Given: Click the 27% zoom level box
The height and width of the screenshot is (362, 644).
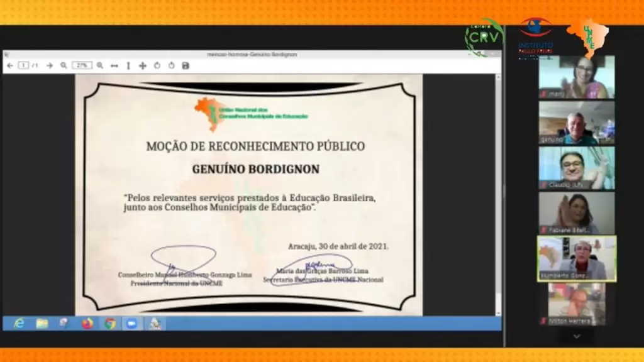Looking at the screenshot, I should [x=82, y=65].
